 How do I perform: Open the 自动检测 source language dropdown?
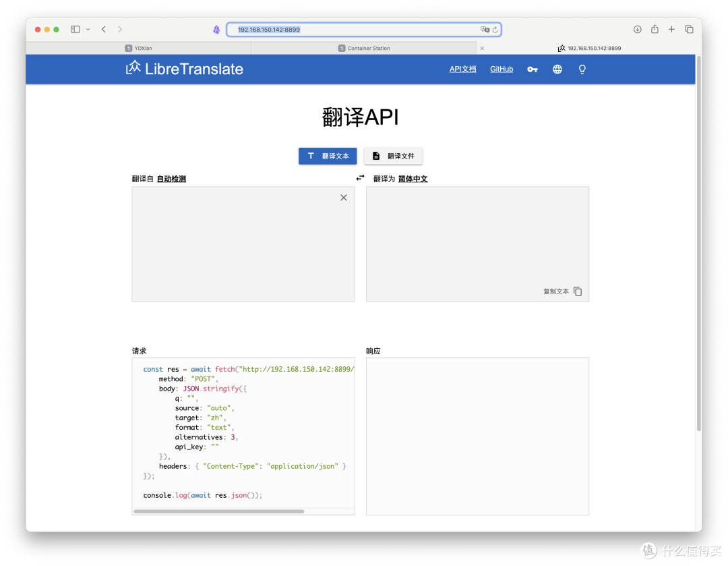[171, 179]
